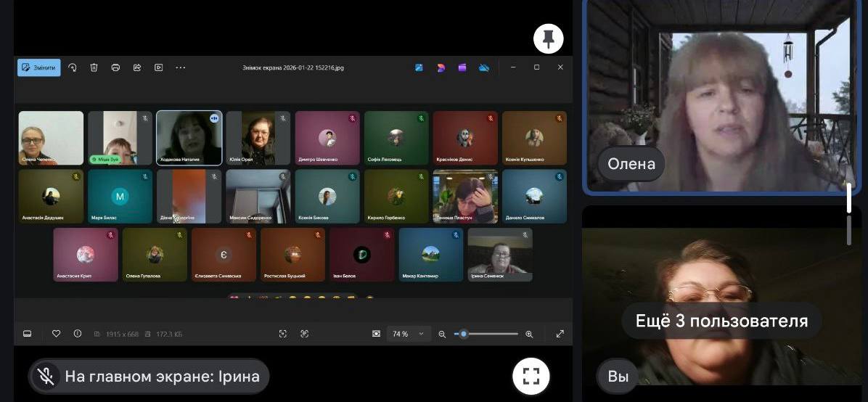Delete the image using the trash icon
The image size is (868, 402).
pyautogui.click(x=94, y=67)
